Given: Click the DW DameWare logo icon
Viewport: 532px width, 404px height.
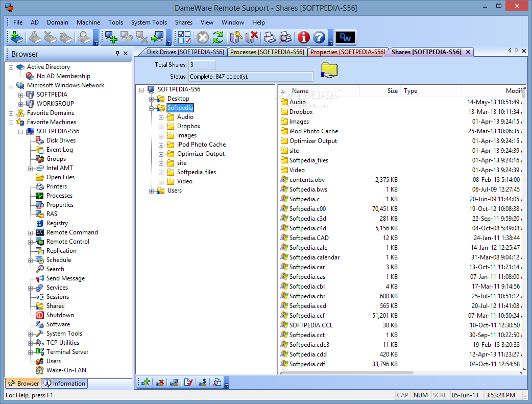Looking at the screenshot, I should (346, 37).
